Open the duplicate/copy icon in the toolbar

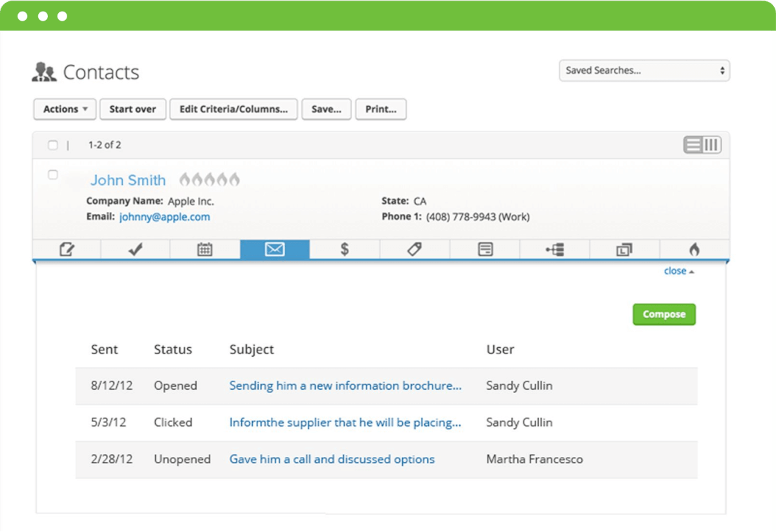pyautogui.click(x=625, y=249)
